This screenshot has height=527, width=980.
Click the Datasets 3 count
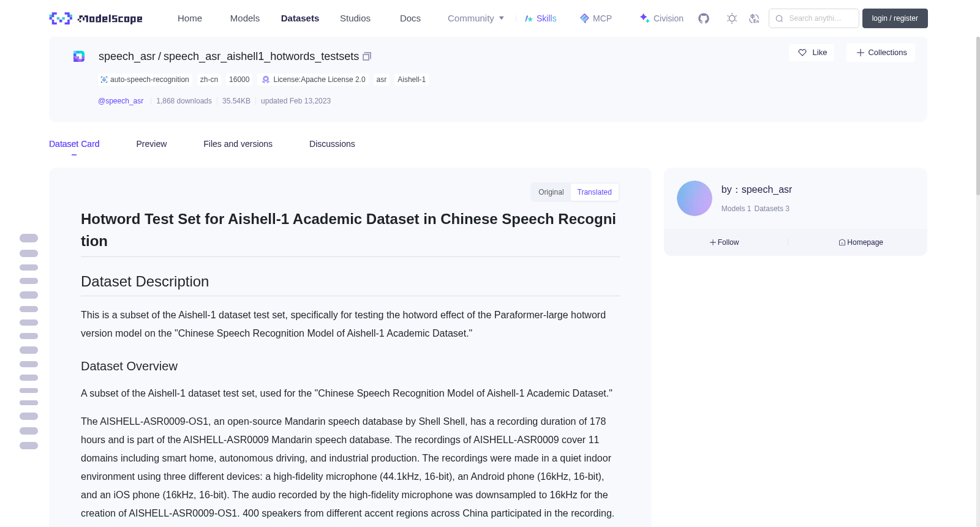pyautogui.click(x=772, y=209)
